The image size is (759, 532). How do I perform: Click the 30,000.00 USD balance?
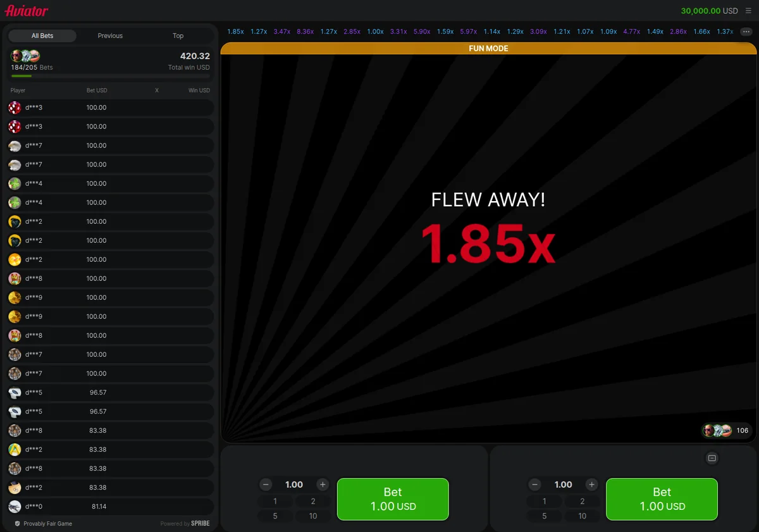(x=709, y=11)
